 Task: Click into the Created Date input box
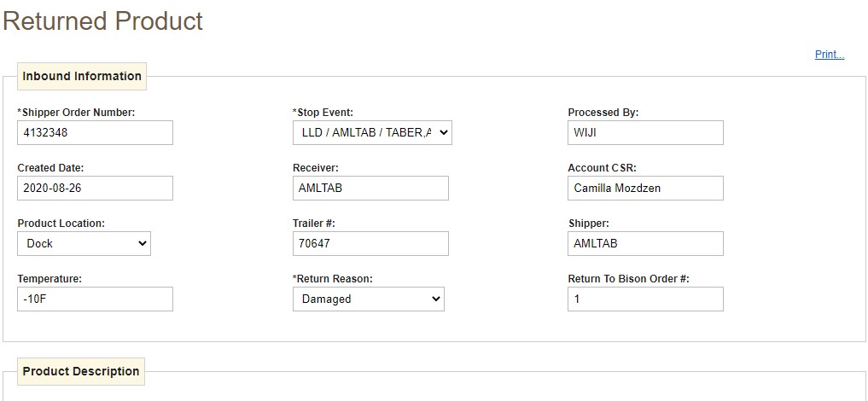coord(95,188)
